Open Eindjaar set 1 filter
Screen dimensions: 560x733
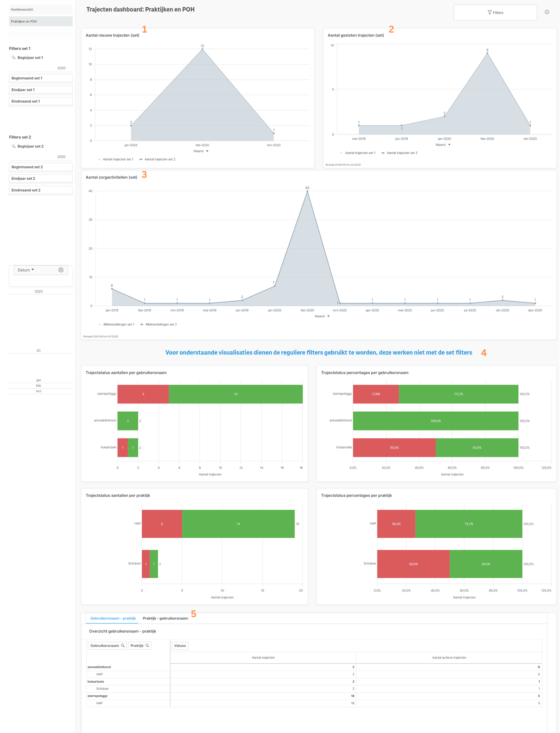[x=41, y=90]
